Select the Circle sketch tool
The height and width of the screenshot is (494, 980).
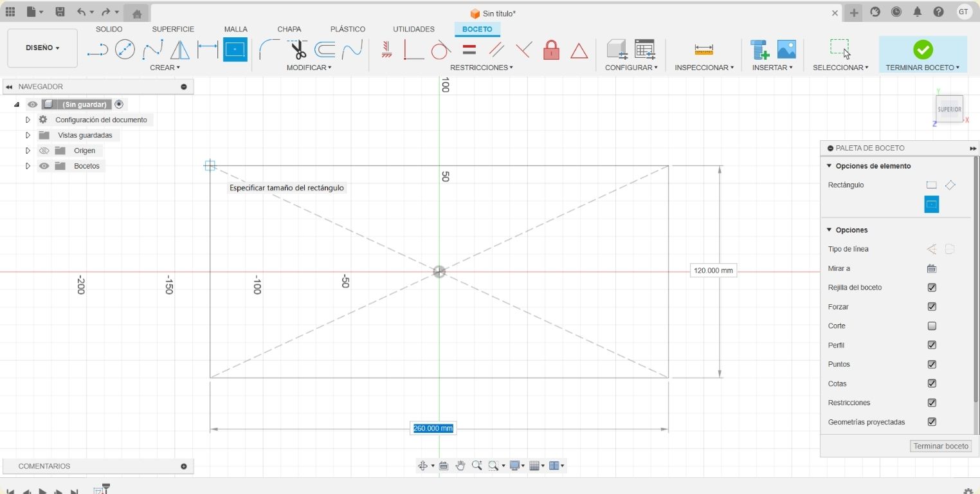[125, 50]
